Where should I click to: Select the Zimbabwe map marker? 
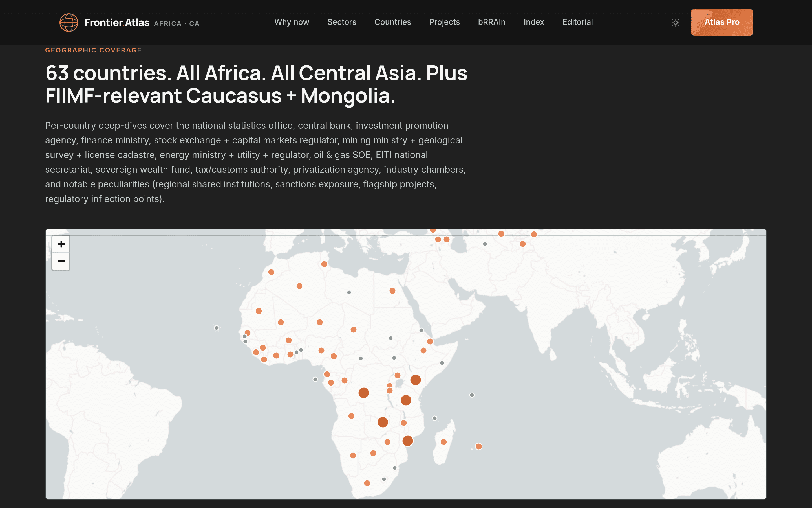tap(387, 442)
